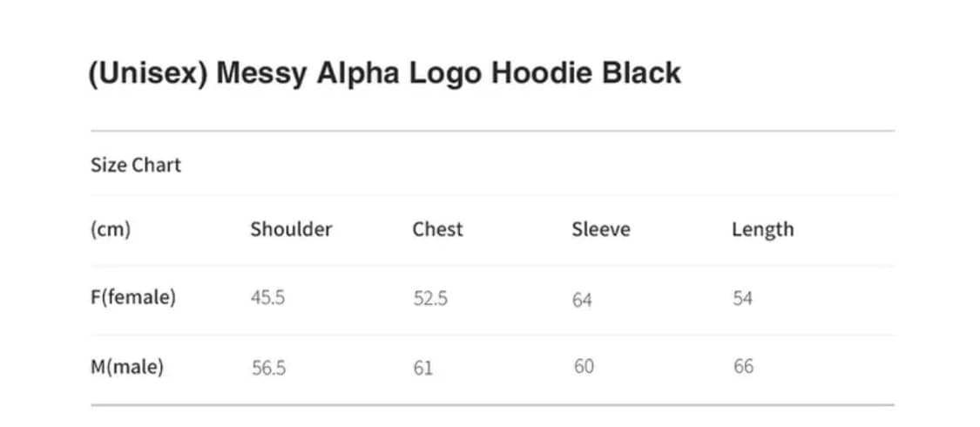
Task: Click female sleeve value 64
Action: (582, 301)
